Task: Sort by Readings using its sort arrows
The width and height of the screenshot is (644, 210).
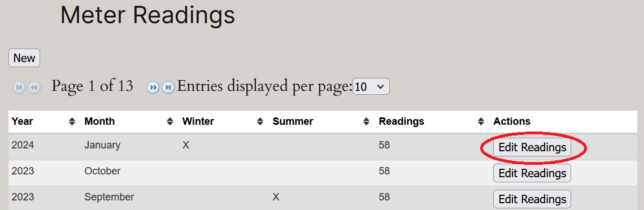Action: point(481,121)
